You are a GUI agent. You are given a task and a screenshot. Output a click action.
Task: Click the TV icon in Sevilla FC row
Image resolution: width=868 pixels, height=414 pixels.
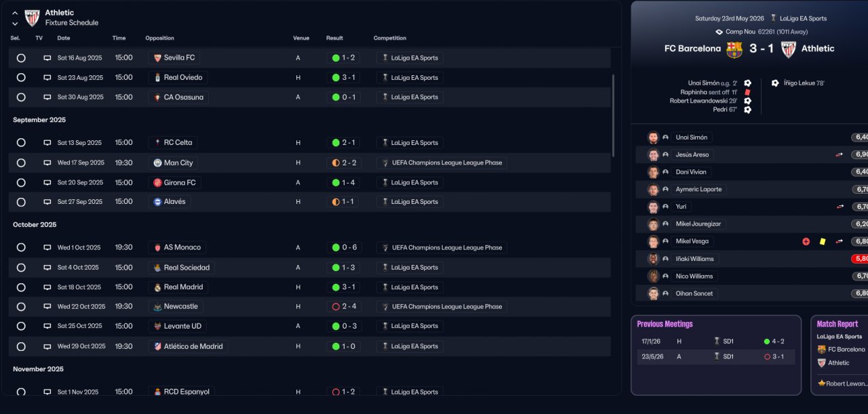click(47, 58)
